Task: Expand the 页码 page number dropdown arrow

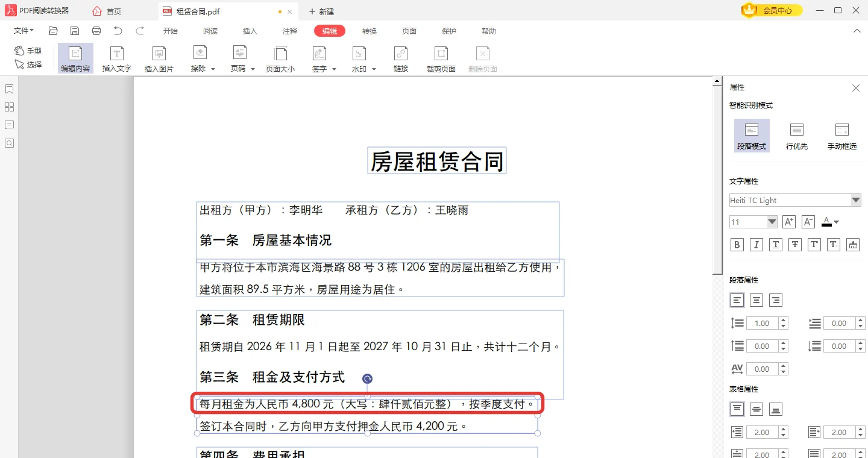Action: pos(253,69)
